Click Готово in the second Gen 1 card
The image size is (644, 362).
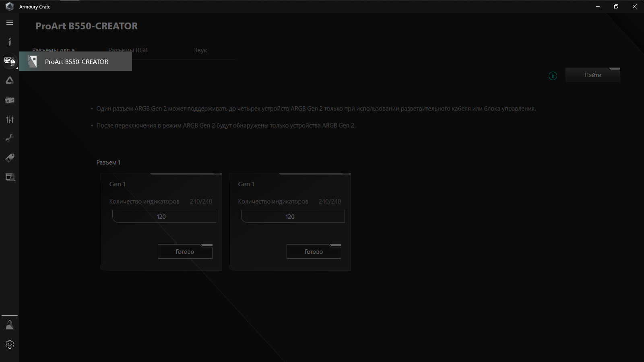click(314, 251)
